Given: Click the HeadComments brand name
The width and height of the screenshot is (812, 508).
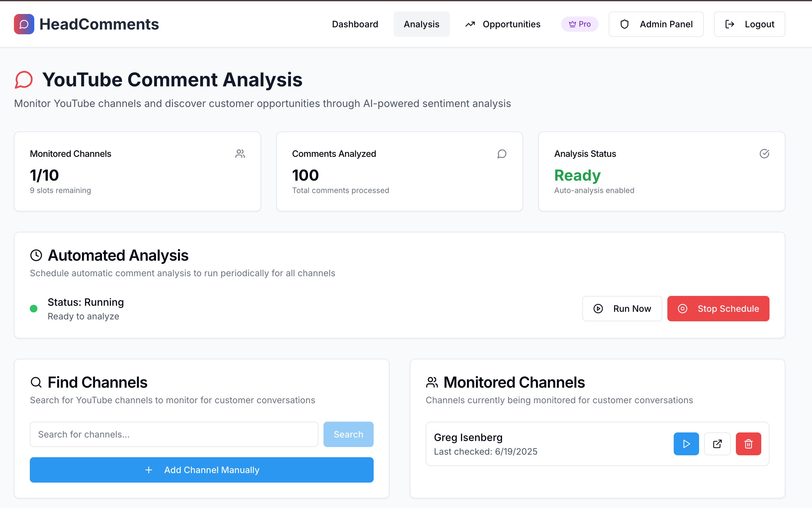Looking at the screenshot, I should click(99, 24).
